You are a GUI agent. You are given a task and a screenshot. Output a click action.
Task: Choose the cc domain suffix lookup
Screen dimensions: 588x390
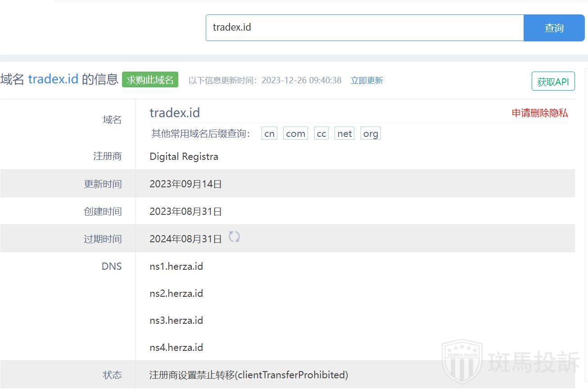321,134
